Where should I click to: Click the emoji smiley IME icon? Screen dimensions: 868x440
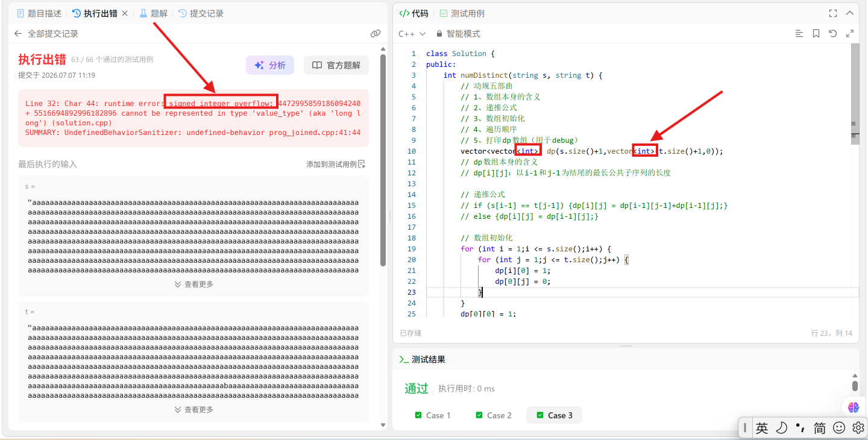pos(839,428)
